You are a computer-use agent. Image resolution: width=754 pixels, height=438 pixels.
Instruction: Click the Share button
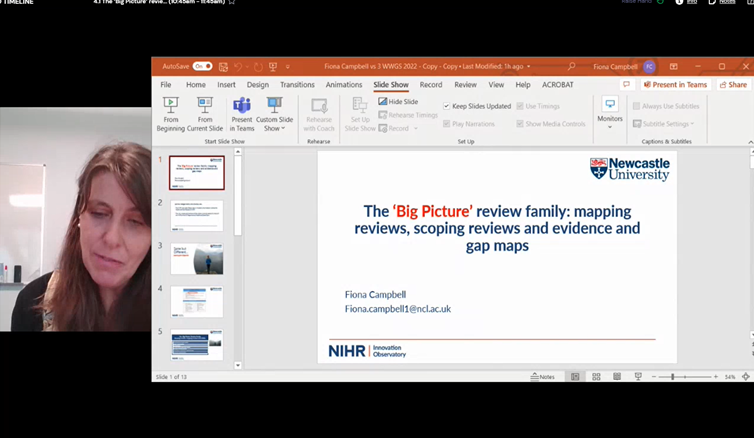click(733, 85)
